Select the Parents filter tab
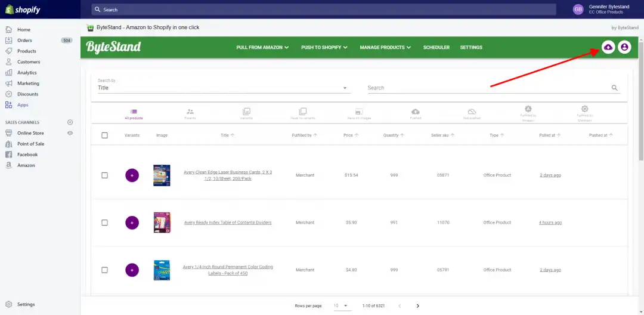This screenshot has height=315, width=644. point(190,114)
